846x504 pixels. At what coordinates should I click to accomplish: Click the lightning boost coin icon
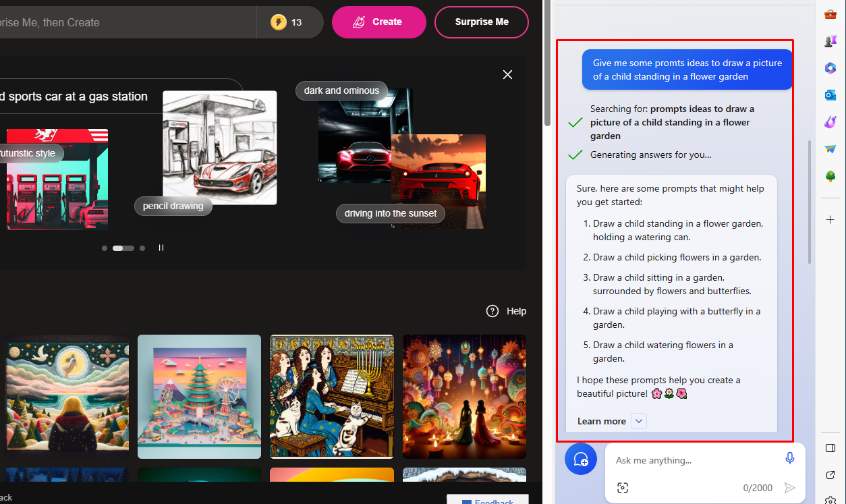(x=278, y=22)
